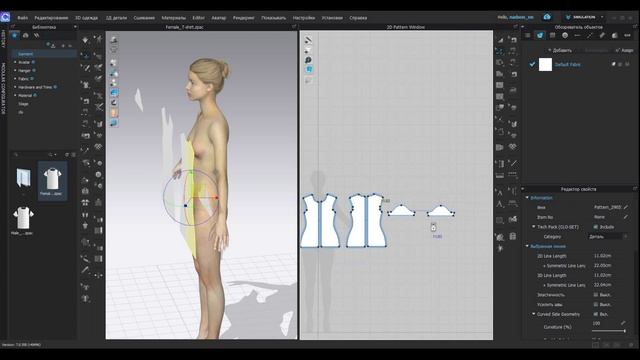Select the diagonal line tool in 2D toolbar
640x360 pixels.
click(x=514, y=163)
